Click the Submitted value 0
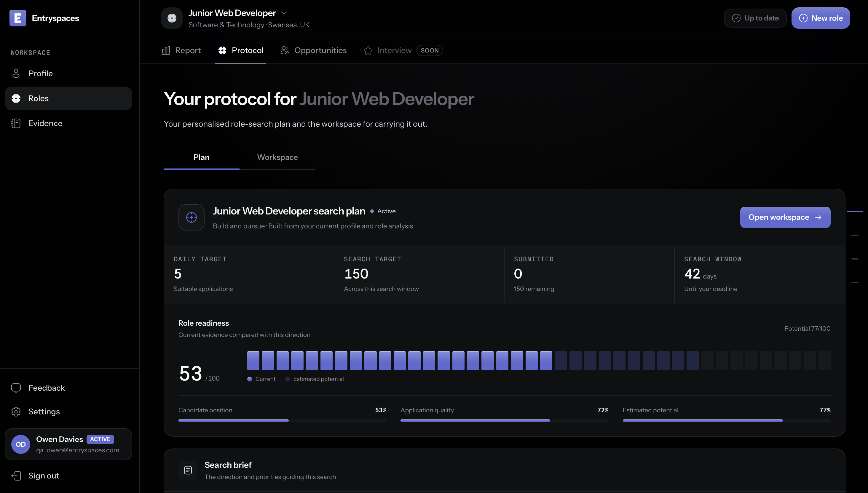 pos(518,273)
